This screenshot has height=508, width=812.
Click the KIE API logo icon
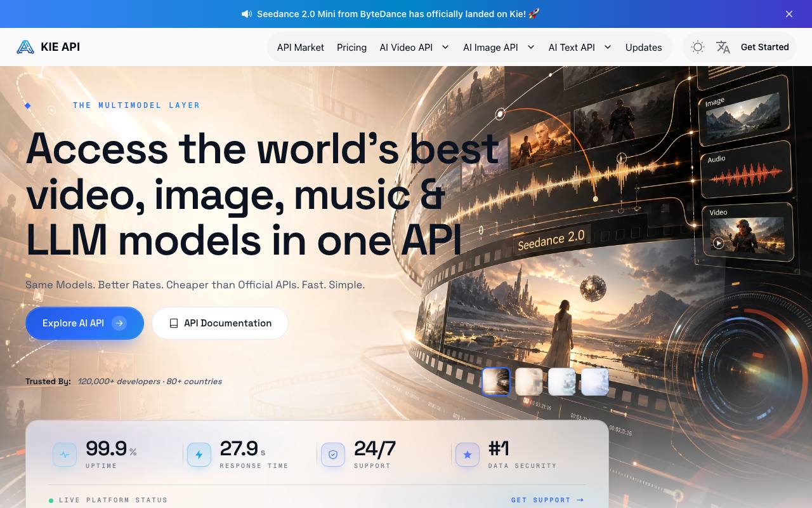[x=25, y=47]
